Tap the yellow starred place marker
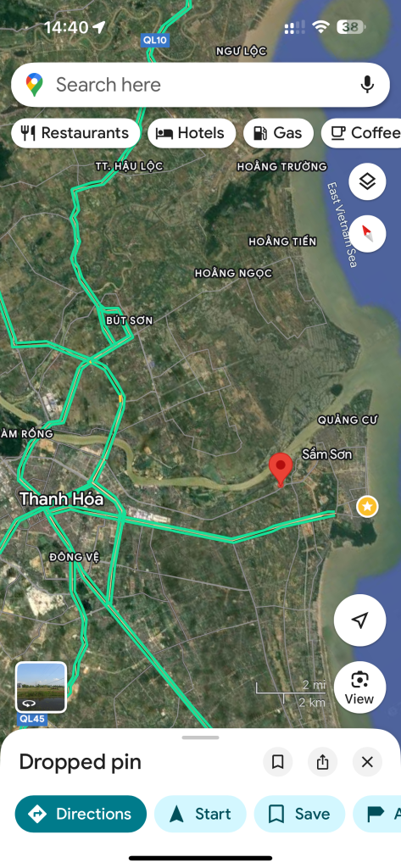Screen dimensions: 401x868 coord(367,506)
